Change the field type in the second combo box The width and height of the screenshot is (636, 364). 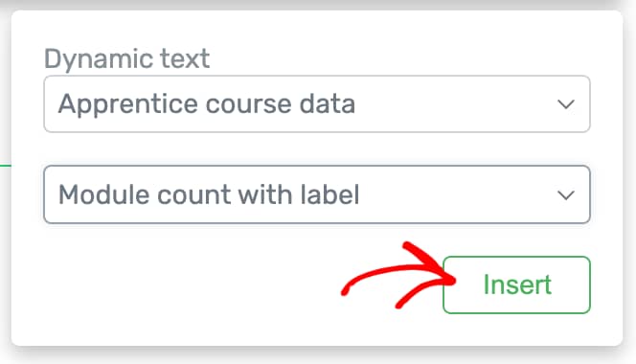click(x=317, y=194)
